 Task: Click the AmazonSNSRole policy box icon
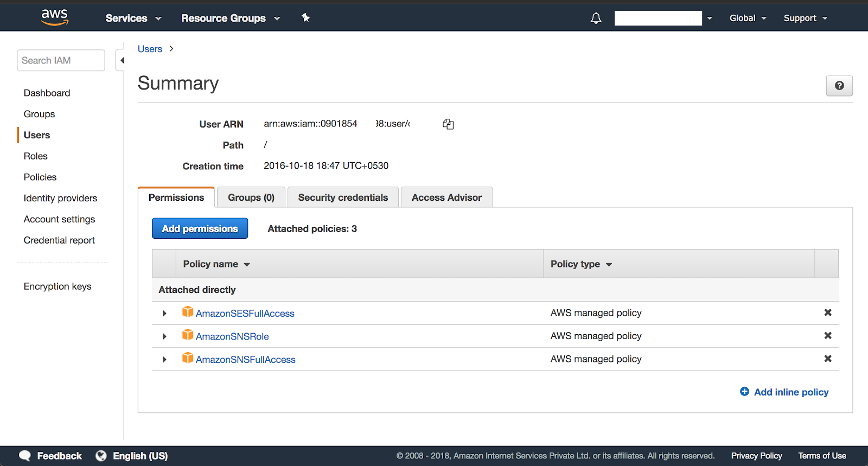coord(188,335)
